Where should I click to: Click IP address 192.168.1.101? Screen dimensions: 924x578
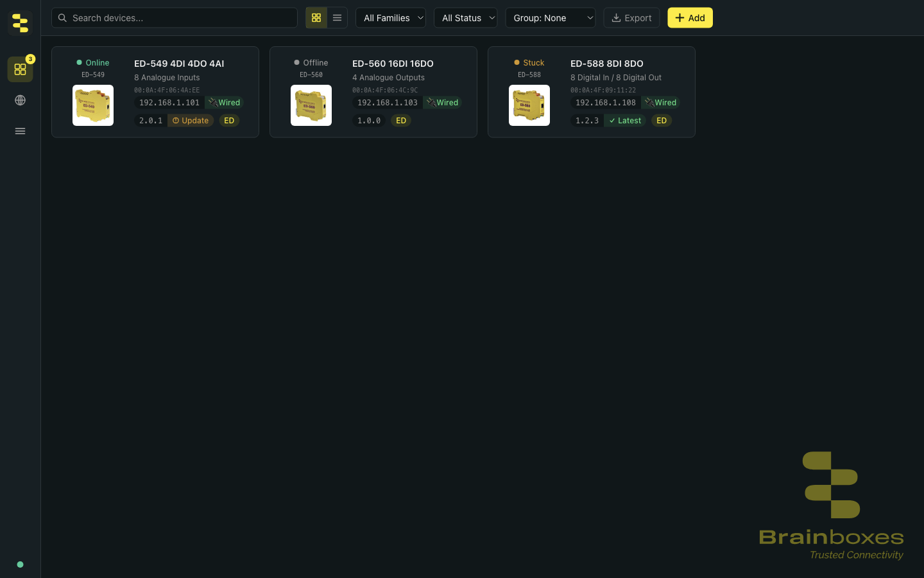(169, 103)
